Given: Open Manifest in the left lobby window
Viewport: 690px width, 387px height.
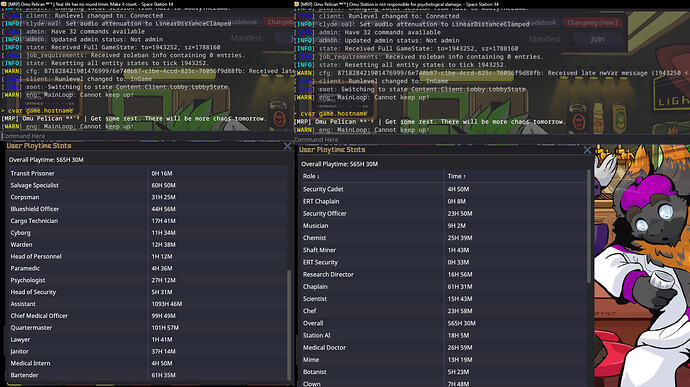Looking at the screenshot, I should click(246, 38).
